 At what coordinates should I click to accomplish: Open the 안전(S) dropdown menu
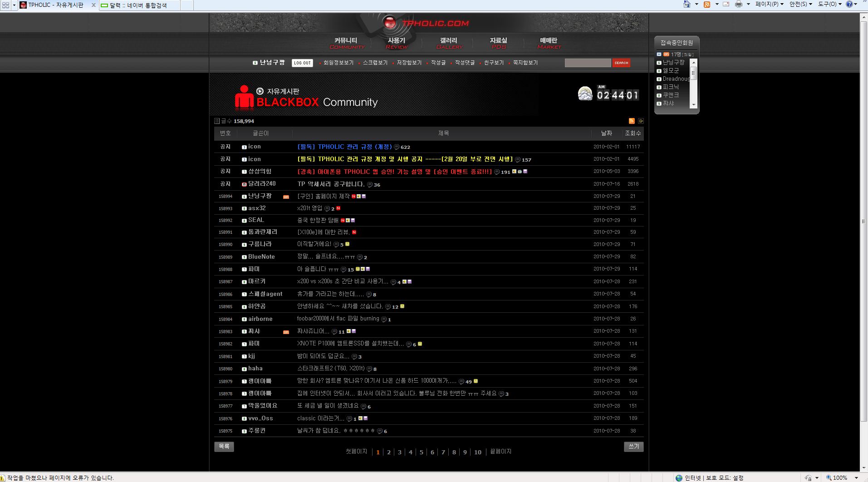point(800,5)
